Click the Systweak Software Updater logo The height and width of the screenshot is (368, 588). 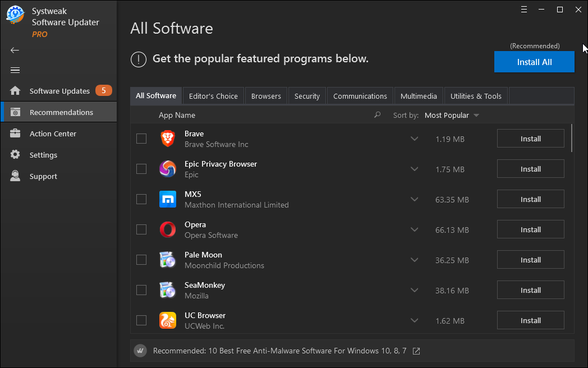[x=15, y=15]
